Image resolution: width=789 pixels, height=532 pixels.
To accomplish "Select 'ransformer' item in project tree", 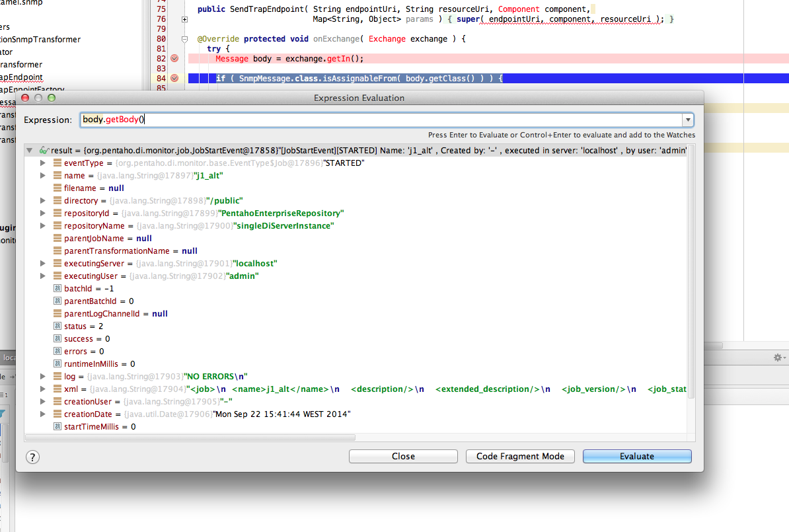I will 21,64.
